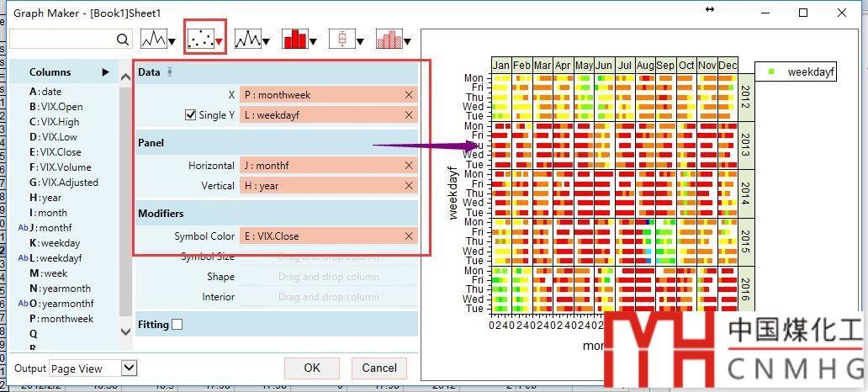This screenshot has width=868, height=392.
Task: Select the scatter plot type icon
Action: tap(200, 40)
